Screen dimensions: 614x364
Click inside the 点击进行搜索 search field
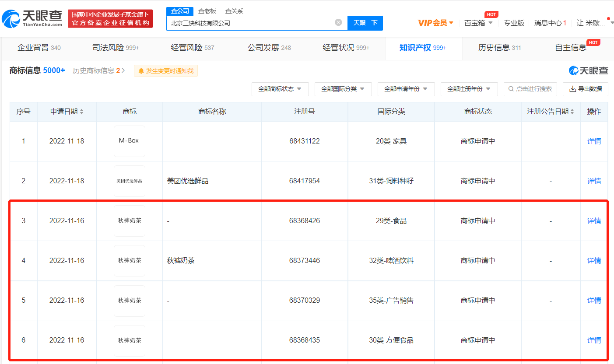pos(533,89)
